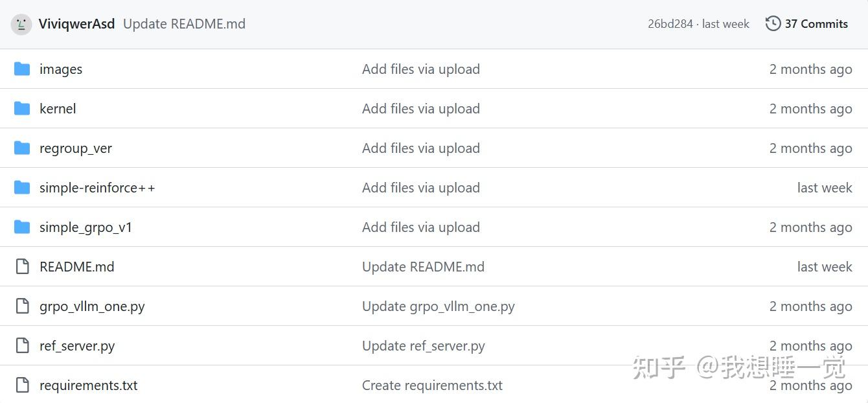Open the 37 Commits history
868x403 pixels.
[816, 24]
